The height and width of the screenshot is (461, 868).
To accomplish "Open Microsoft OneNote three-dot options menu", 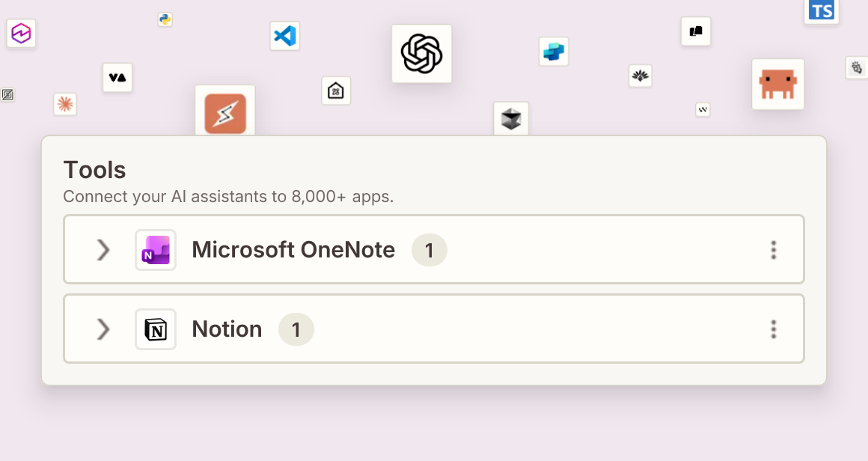I will pos(773,250).
